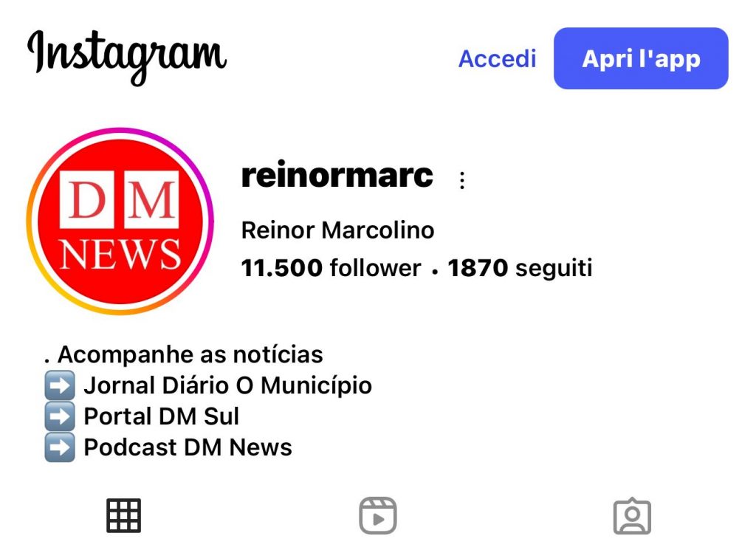
Task: Click the Portal DM Sul bio text
Action: (161, 416)
